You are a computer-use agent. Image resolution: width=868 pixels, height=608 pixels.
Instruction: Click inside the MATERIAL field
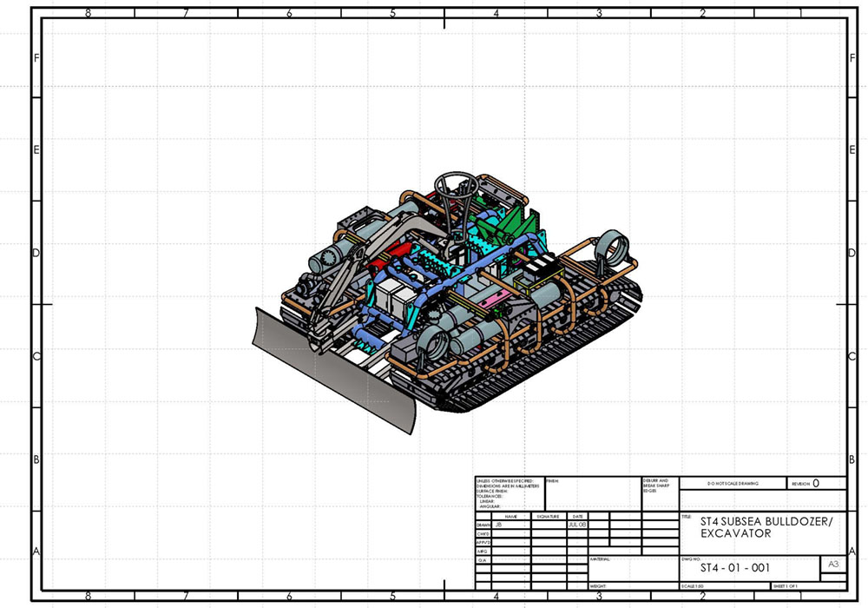[634, 569]
